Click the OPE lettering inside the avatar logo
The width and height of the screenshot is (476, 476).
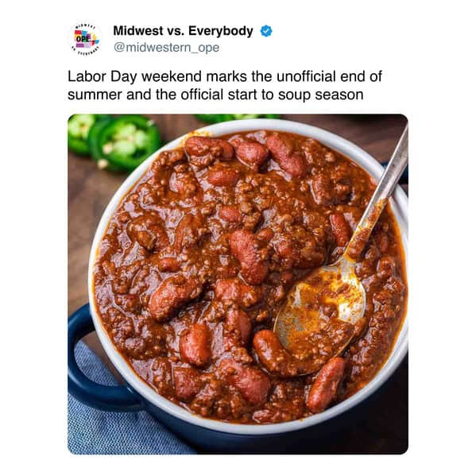[x=83, y=39]
